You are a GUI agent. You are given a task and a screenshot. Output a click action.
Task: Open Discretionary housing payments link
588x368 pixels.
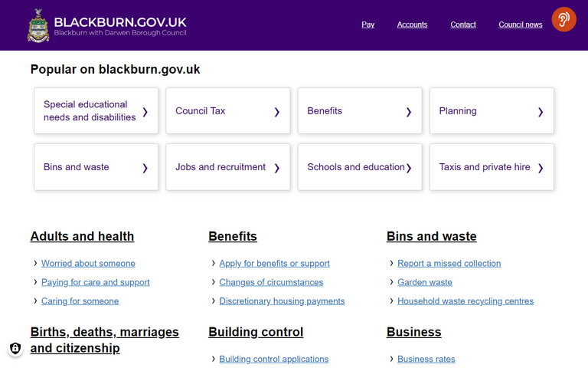pyautogui.click(x=282, y=301)
